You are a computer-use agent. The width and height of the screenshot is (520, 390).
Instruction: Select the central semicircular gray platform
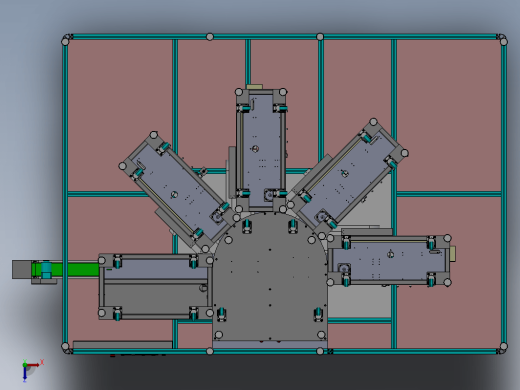(270, 278)
